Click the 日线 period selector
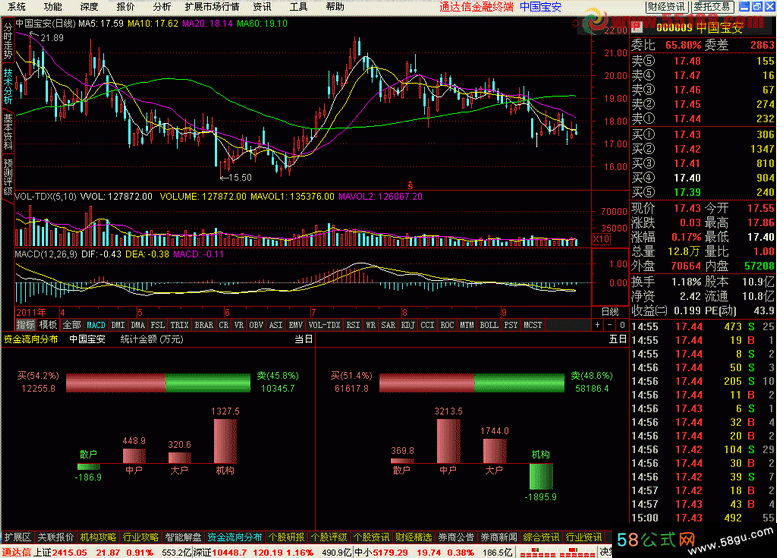 pyautogui.click(x=610, y=312)
